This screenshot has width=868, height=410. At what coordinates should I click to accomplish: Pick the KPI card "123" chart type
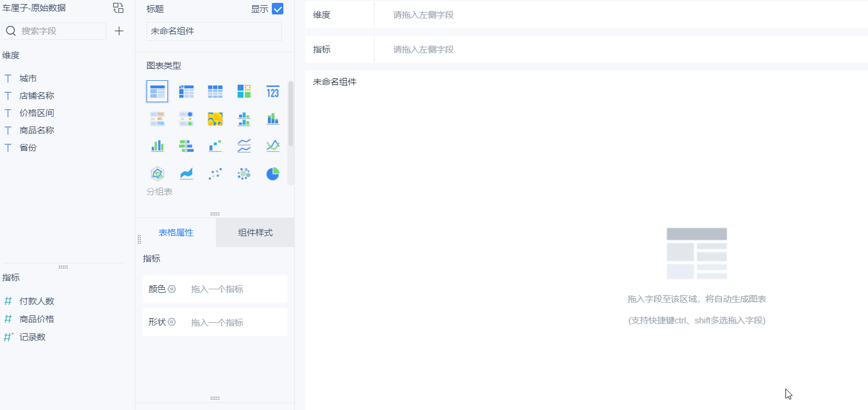272,91
